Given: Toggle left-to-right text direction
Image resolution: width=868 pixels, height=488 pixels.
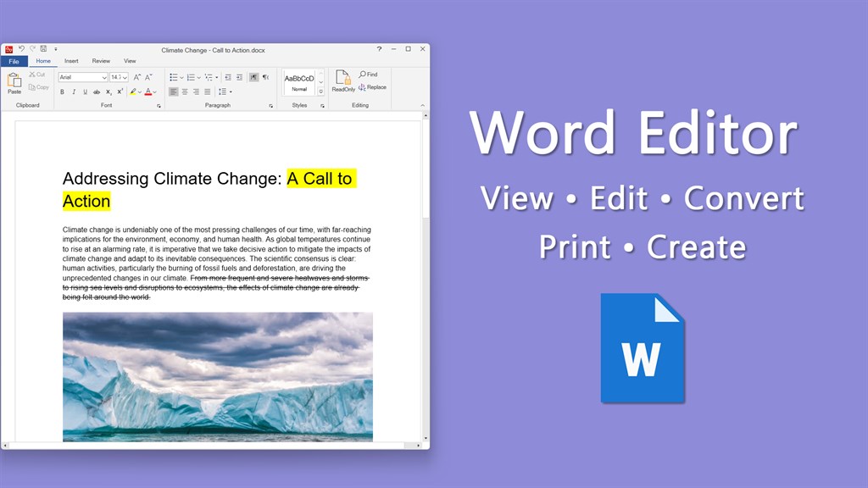Looking at the screenshot, I should (x=253, y=77).
